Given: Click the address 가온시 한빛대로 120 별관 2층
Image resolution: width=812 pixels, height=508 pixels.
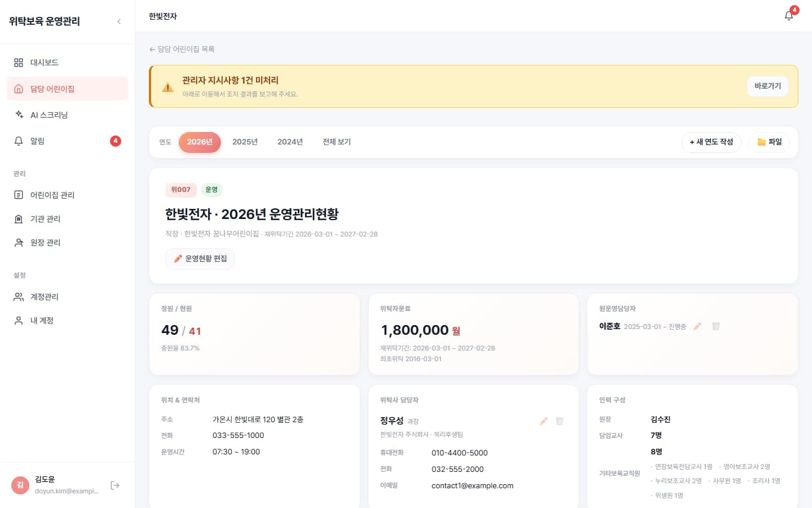Looking at the screenshot, I should pyautogui.click(x=258, y=419).
